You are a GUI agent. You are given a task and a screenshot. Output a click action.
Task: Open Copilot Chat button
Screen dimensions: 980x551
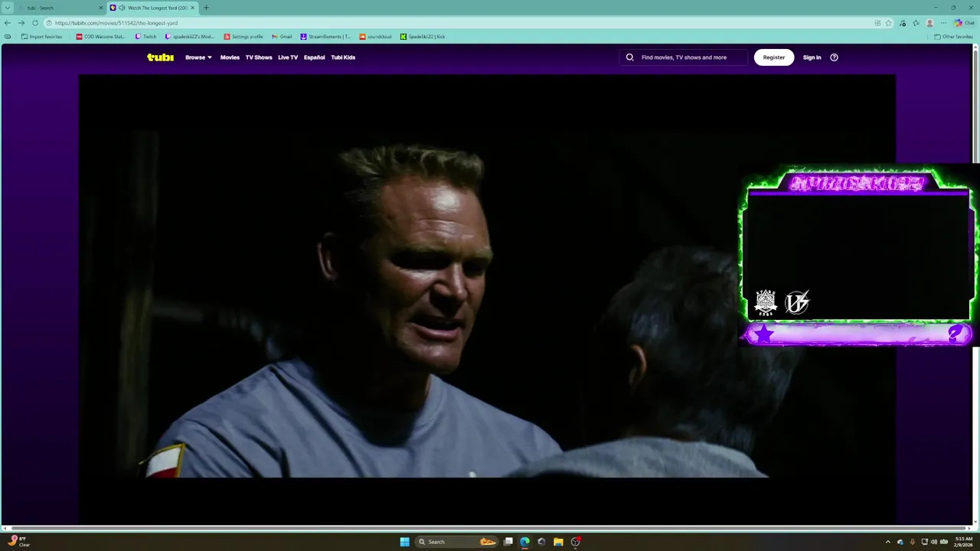[x=965, y=23]
